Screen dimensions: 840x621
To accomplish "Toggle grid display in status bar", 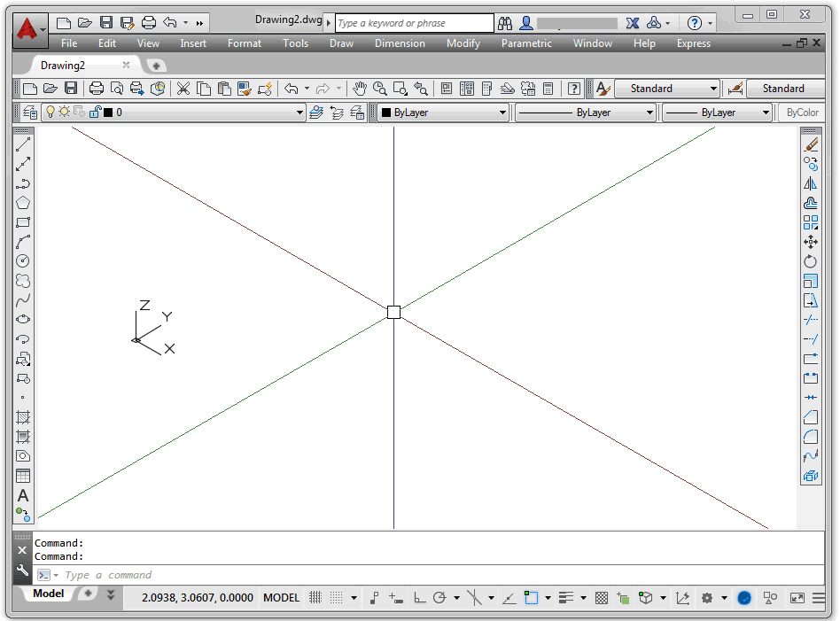I will point(315,598).
